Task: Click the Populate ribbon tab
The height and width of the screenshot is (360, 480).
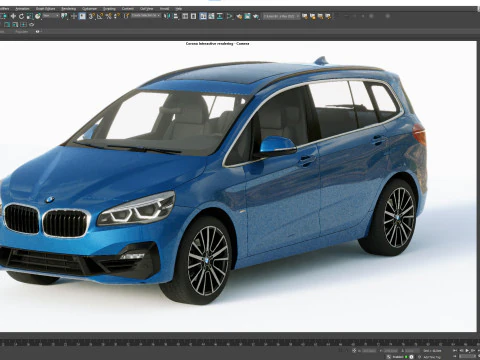Action: tap(22, 32)
